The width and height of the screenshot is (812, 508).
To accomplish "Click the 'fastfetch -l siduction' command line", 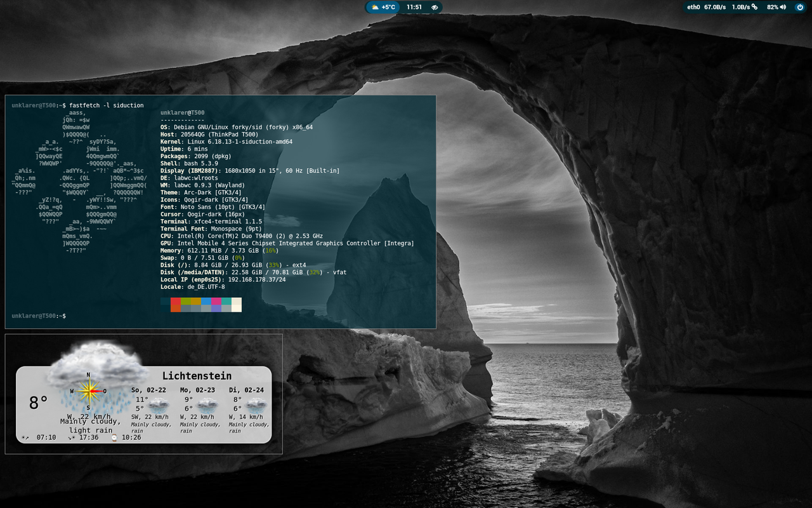I will pyautogui.click(x=107, y=105).
